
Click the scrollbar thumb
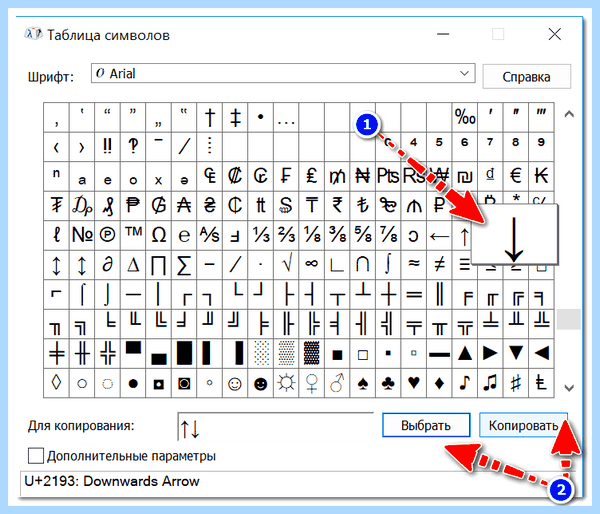(569, 319)
